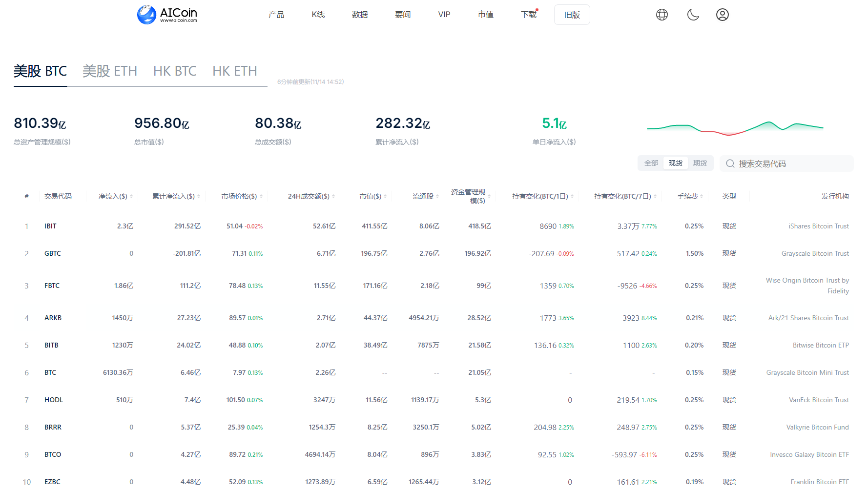Switch to the 美股 BTC tab

pyautogui.click(x=40, y=71)
